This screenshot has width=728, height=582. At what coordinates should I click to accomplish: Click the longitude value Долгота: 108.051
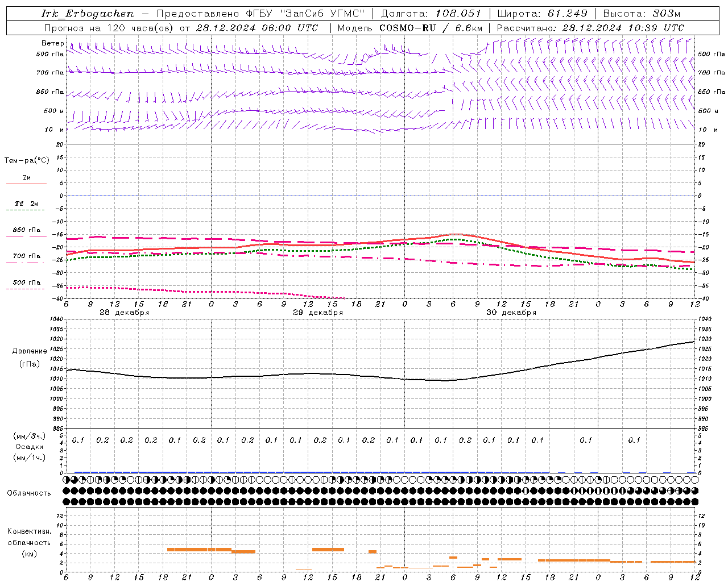click(431, 14)
